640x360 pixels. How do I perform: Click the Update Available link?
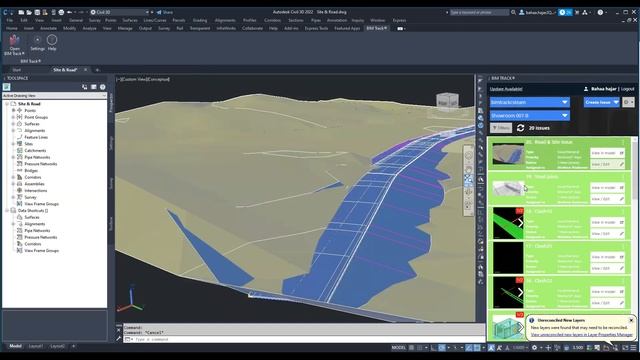coord(506,89)
